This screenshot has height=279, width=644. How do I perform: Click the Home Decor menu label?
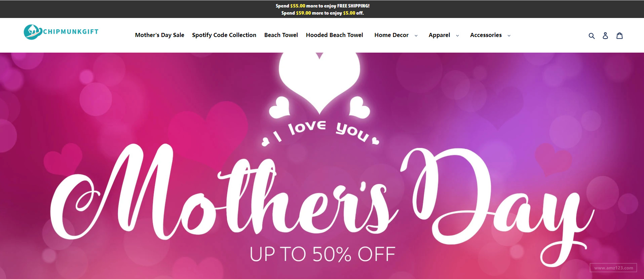click(x=391, y=35)
